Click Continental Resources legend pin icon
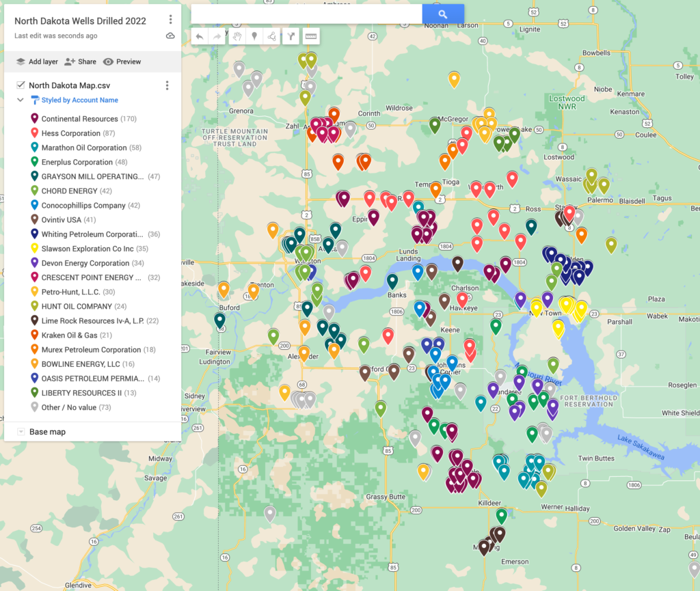The height and width of the screenshot is (591, 700). pos(34,119)
